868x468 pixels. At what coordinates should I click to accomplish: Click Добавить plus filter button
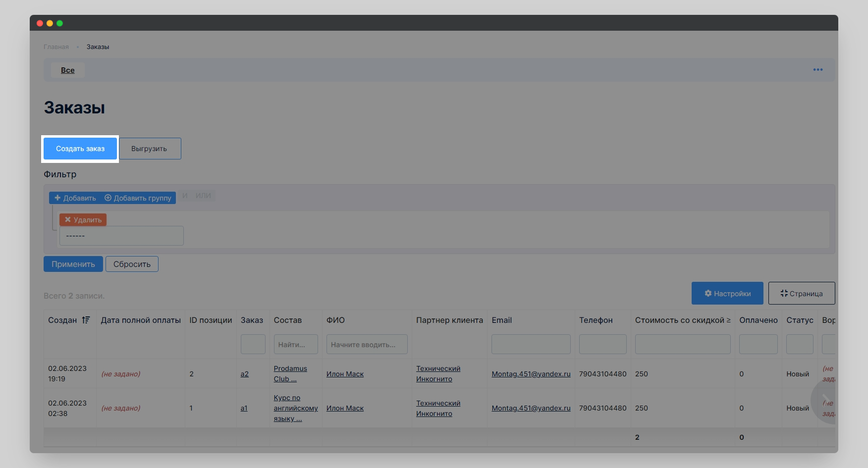point(75,198)
